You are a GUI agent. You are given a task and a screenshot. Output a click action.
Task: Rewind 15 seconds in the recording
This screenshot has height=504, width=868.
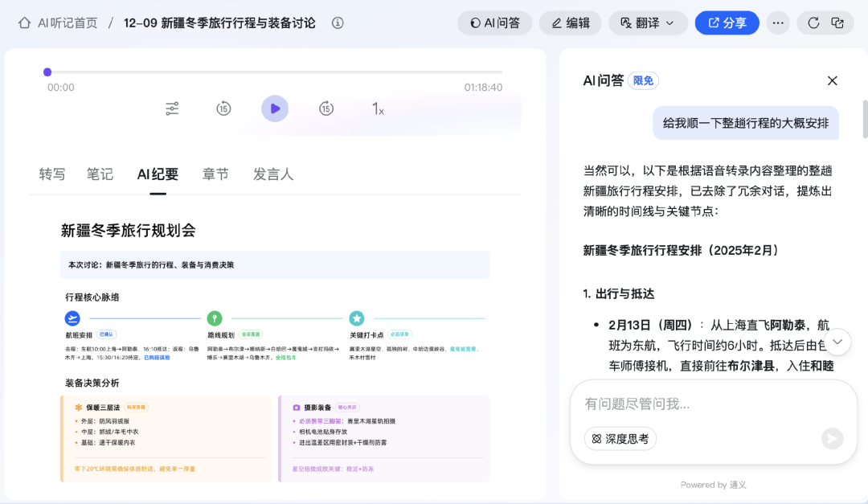pyautogui.click(x=223, y=109)
